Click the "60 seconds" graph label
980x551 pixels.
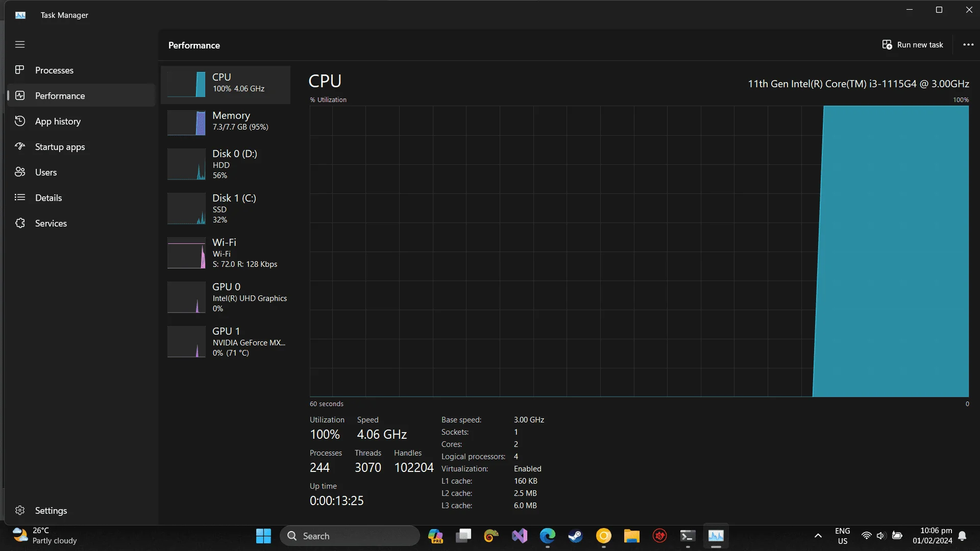coord(327,404)
